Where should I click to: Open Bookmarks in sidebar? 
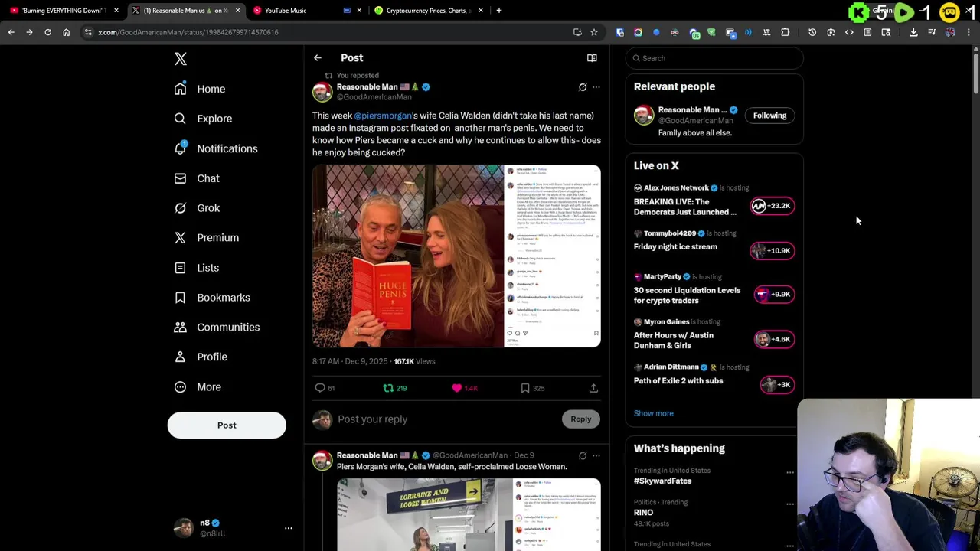pyautogui.click(x=212, y=297)
